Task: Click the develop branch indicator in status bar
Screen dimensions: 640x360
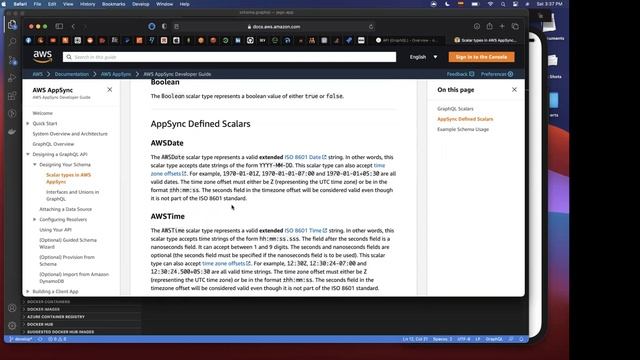Action: pos(20,339)
